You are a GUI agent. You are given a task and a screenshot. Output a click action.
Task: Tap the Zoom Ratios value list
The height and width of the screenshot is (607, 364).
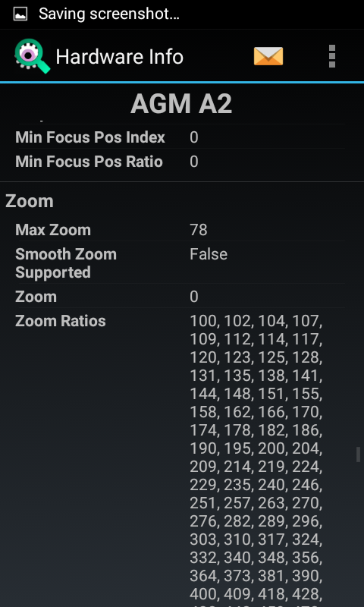pyautogui.click(x=256, y=460)
